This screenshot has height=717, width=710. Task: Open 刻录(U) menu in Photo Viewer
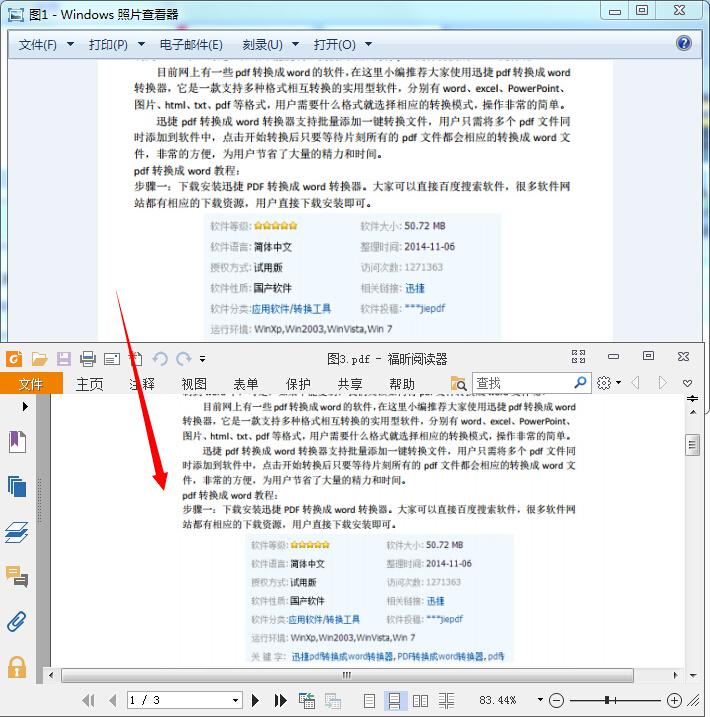(270, 44)
